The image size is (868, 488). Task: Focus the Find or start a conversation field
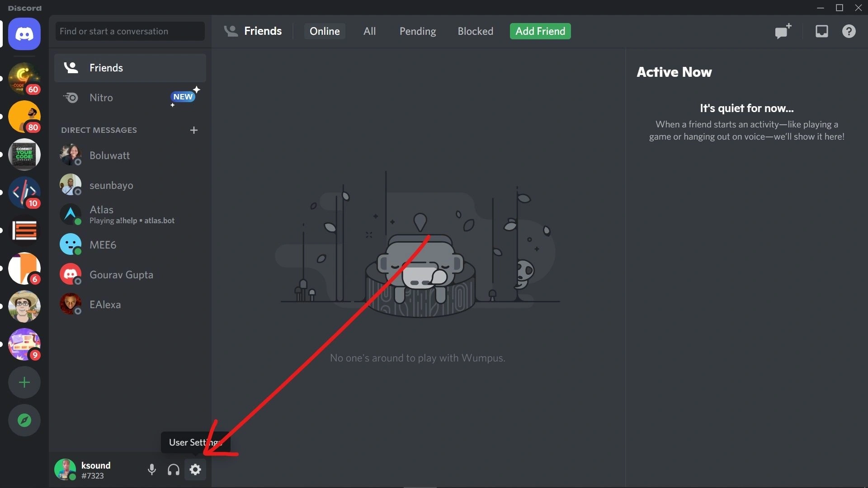pyautogui.click(x=130, y=31)
